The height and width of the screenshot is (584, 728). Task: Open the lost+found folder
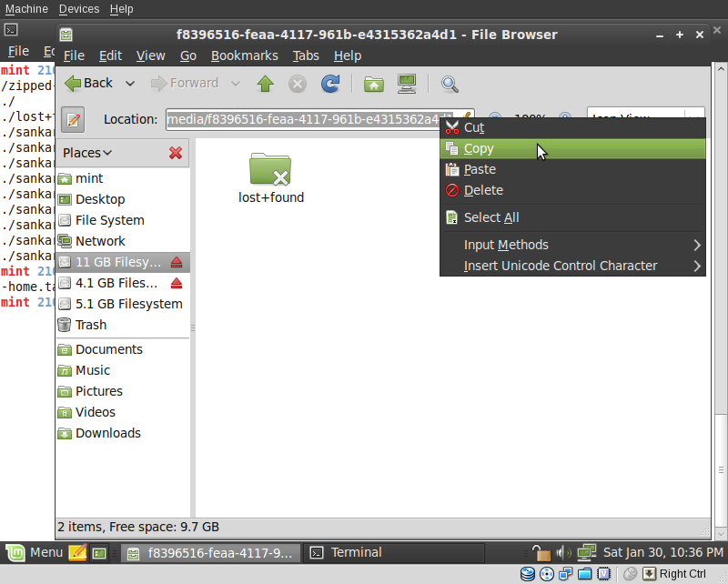click(270, 173)
